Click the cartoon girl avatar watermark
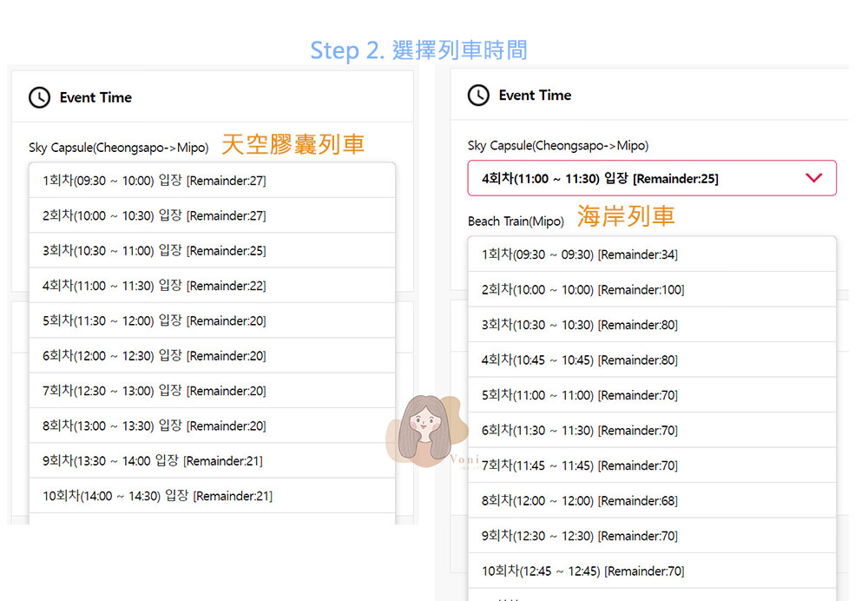Screen dimensions: 868x601 tap(425, 429)
